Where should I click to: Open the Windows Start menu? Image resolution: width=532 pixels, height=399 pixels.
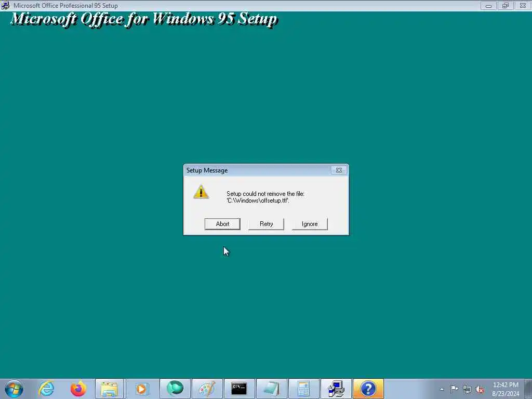pyautogui.click(x=14, y=389)
